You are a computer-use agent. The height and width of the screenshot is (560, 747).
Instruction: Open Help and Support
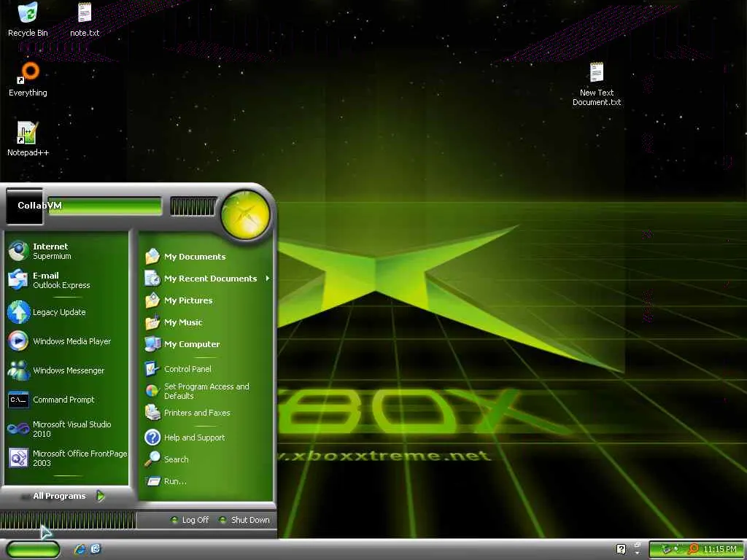point(206,437)
